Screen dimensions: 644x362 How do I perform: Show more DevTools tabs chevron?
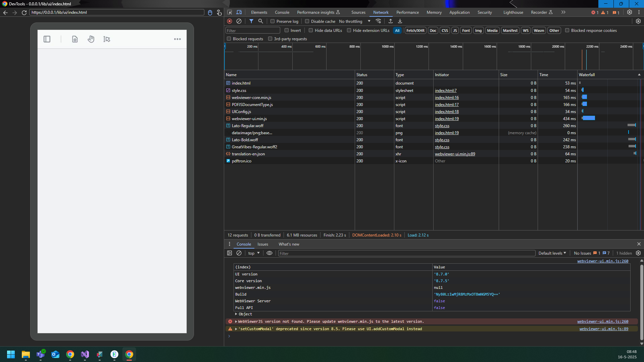563,12
